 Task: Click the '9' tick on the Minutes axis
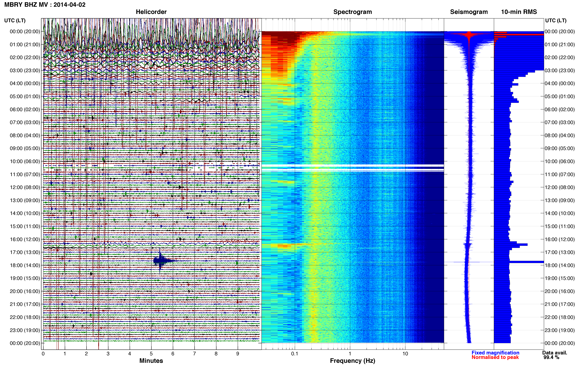238,354
